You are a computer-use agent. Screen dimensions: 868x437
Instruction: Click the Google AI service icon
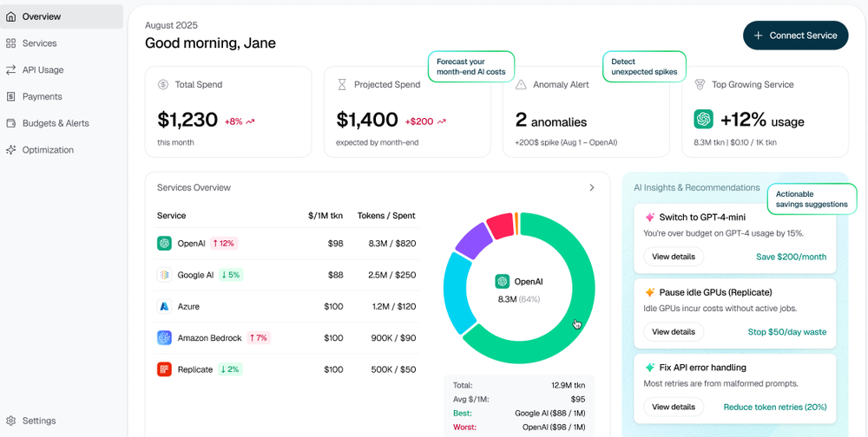click(x=164, y=274)
